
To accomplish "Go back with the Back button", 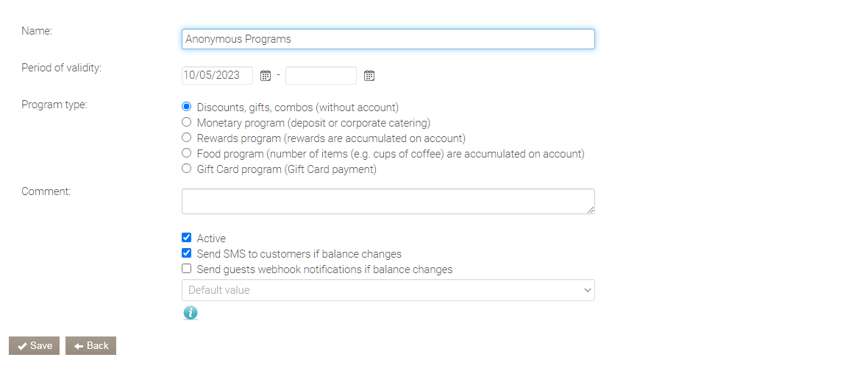I will coord(90,346).
